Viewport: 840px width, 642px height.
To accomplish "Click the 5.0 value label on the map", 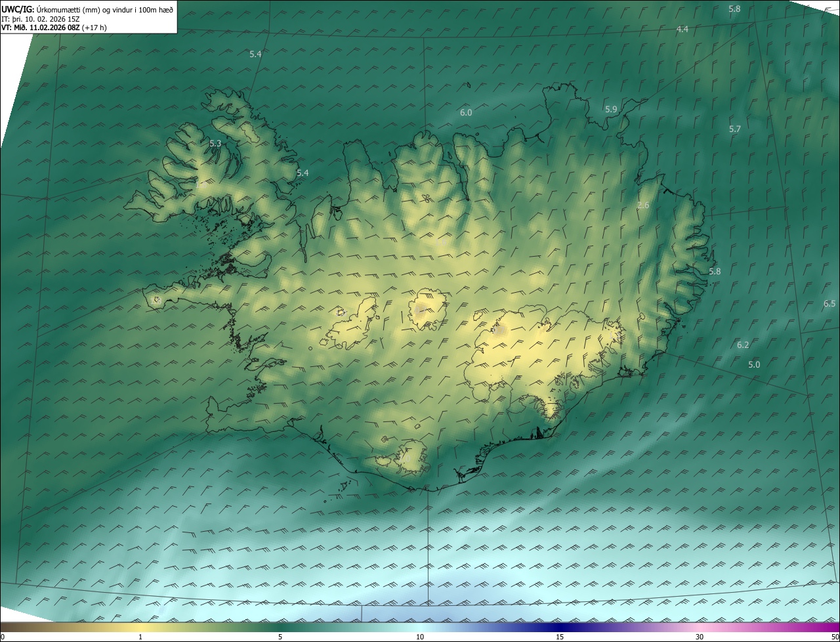I will coord(754,364).
